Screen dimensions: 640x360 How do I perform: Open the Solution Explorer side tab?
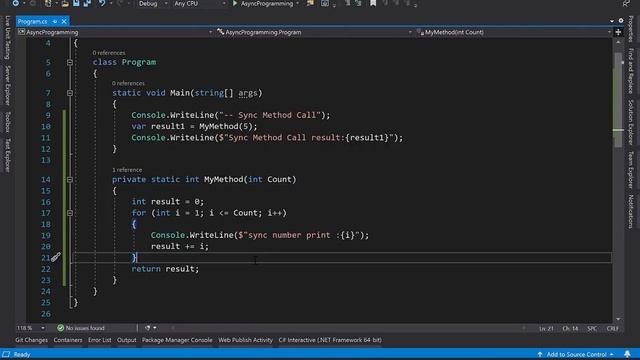coord(631,122)
